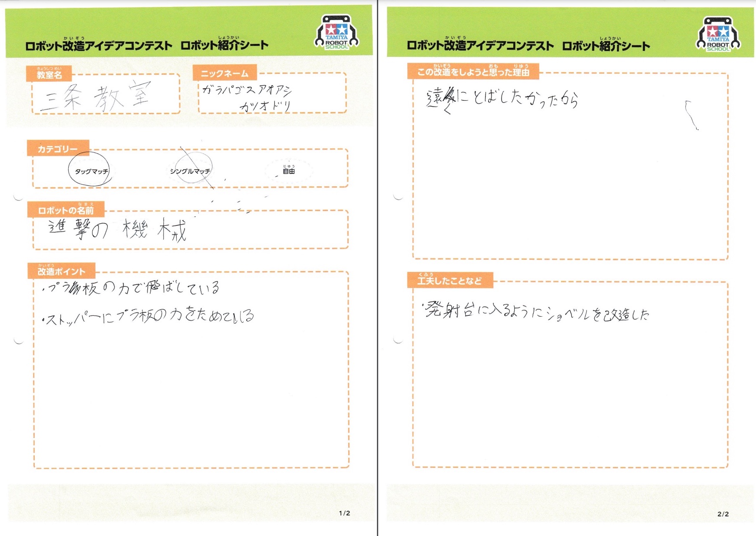The height and width of the screenshot is (536, 756).
Task: Click the 教室名 orange label
Action: pyautogui.click(x=49, y=73)
